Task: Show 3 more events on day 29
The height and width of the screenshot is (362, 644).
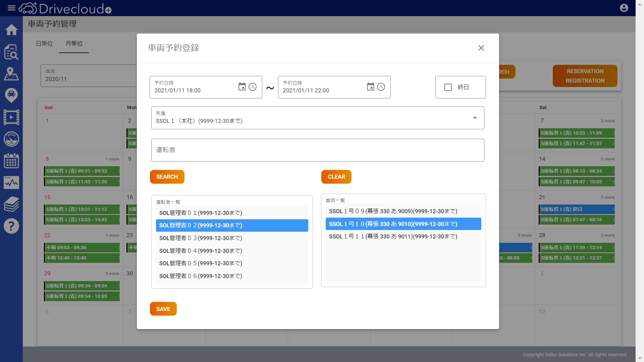Action: (x=112, y=274)
